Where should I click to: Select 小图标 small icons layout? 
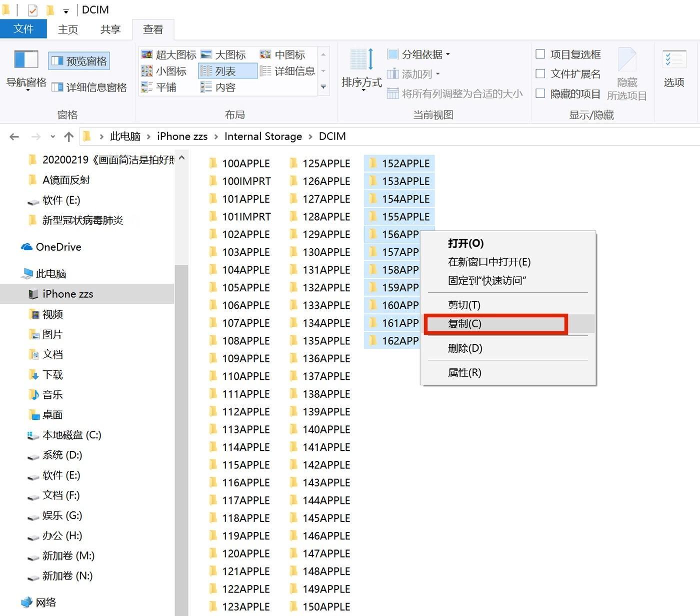tap(163, 71)
